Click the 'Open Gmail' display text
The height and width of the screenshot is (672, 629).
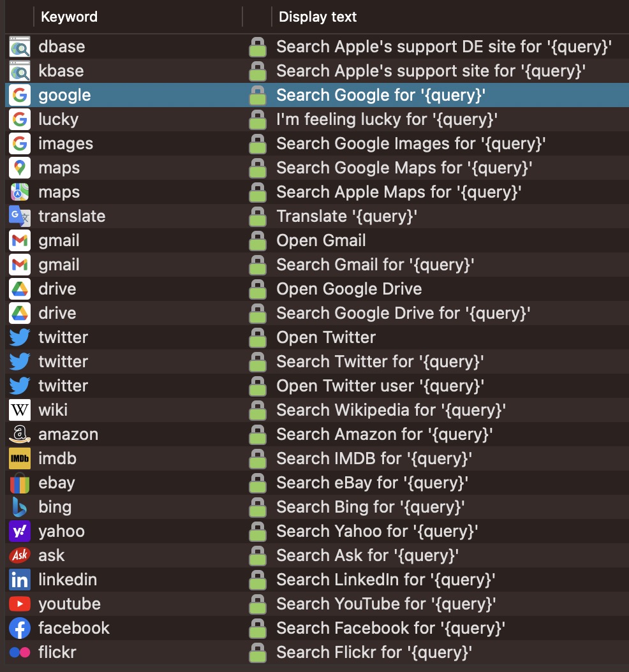tap(321, 240)
